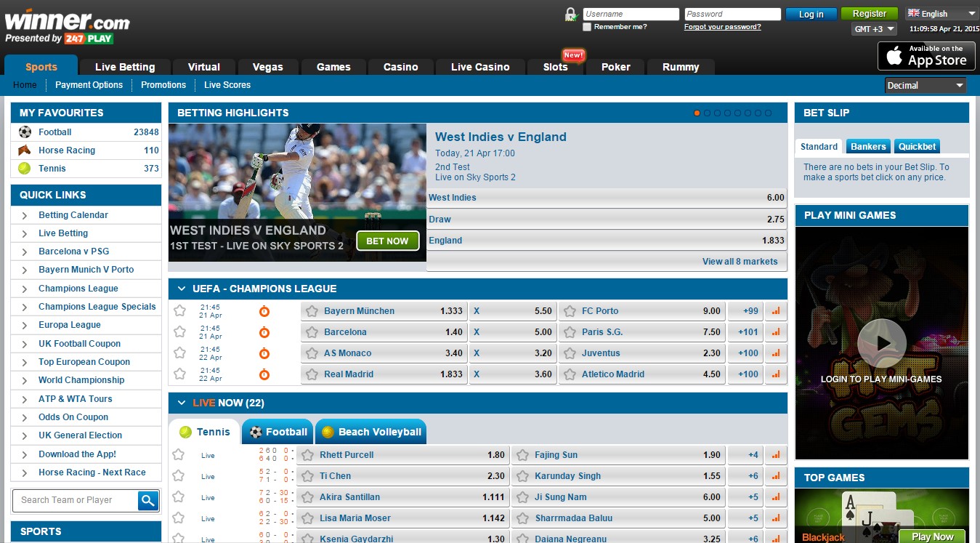
Task: Click the BET NOW banner button
Action: pyautogui.click(x=387, y=241)
